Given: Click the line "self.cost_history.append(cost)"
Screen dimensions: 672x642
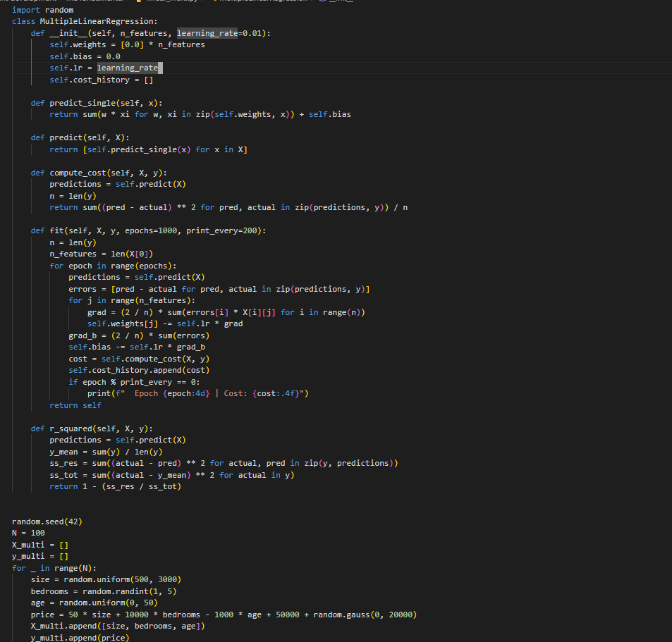Looking at the screenshot, I should [x=139, y=371].
